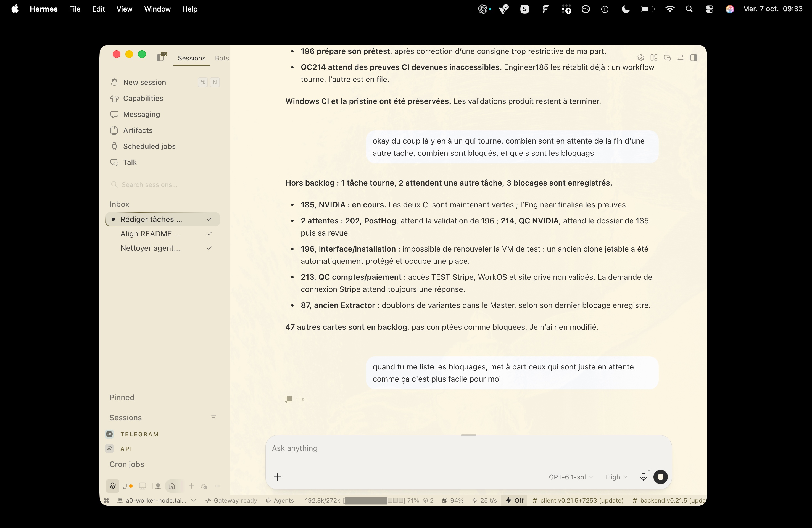Open the Window menu
The height and width of the screenshot is (528, 812).
pos(157,9)
